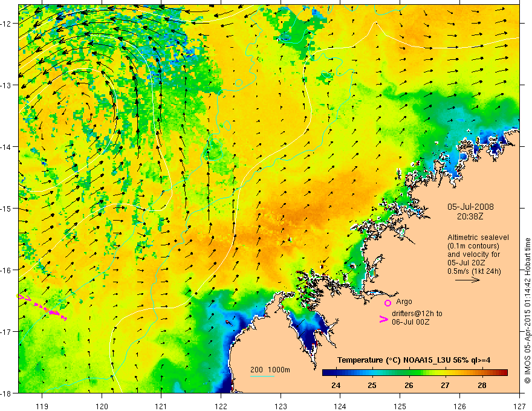Click the 'and velocity for' text line
The width and height of the screenshot is (532, 411).
(x=473, y=254)
